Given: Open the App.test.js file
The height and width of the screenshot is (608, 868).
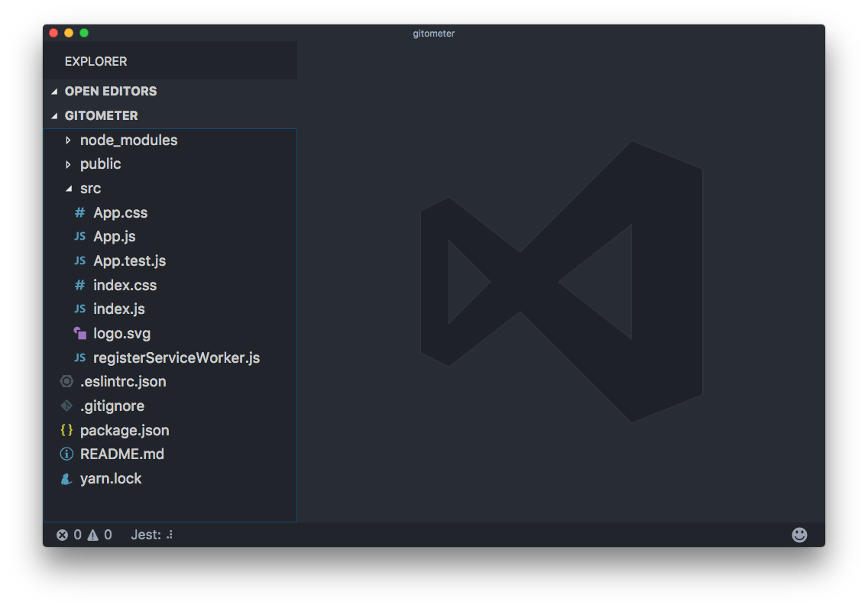Looking at the screenshot, I should [129, 260].
